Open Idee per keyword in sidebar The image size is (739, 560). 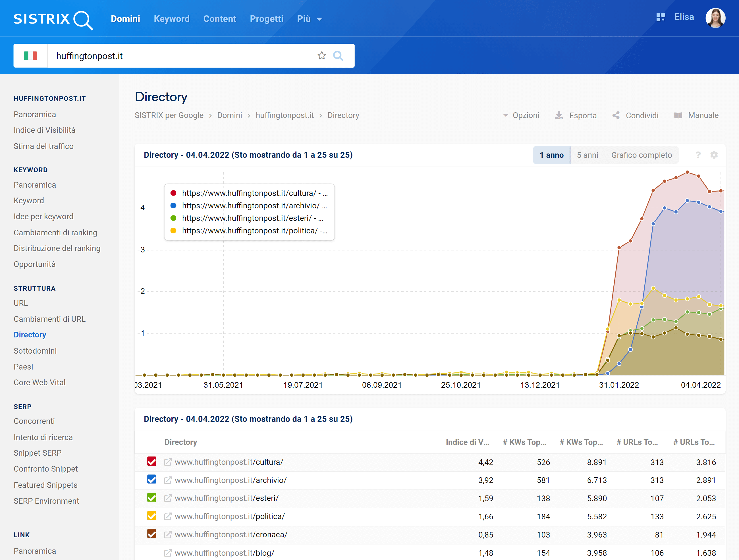pos(43,217)
